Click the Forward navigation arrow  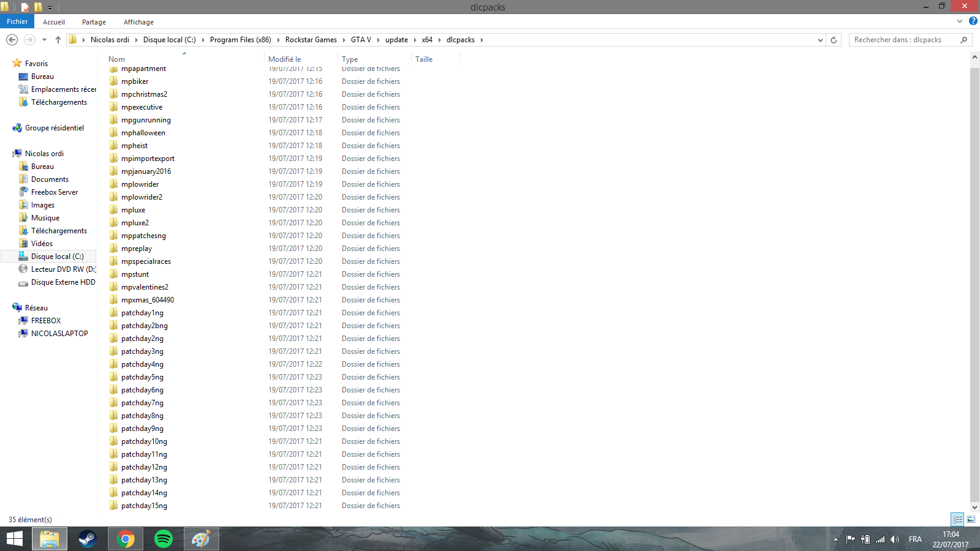tap(29, 40)
